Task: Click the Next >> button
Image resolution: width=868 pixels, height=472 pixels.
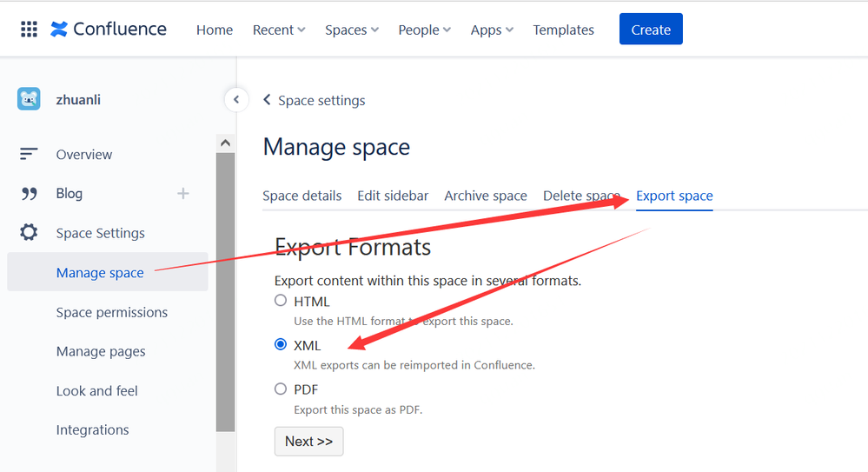Action: pyautogui.click(x=309, y=441)
